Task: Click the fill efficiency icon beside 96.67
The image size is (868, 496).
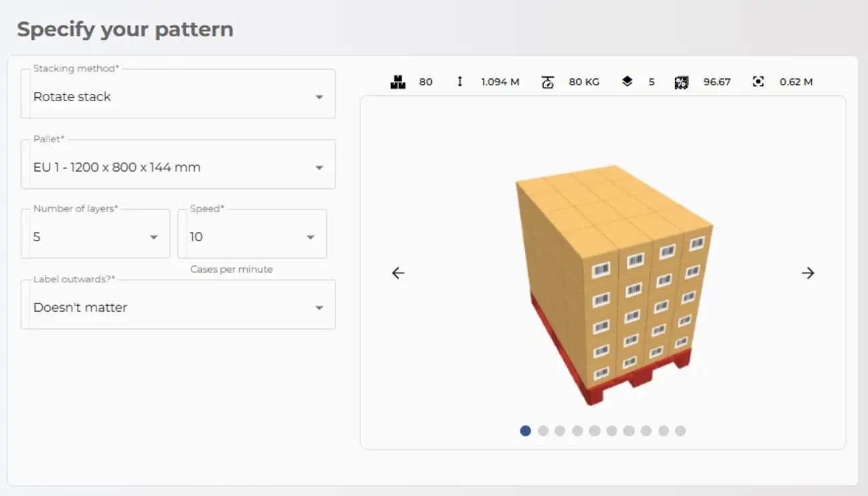Action: point(681,82)
